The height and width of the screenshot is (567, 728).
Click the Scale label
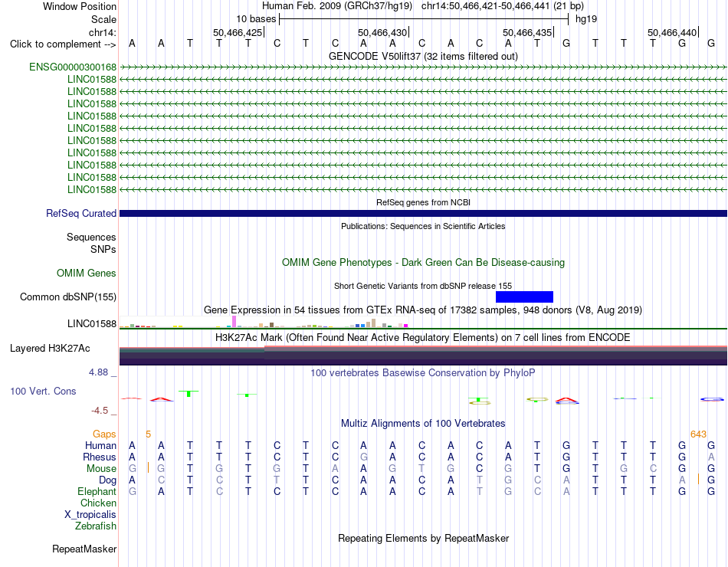104,19
